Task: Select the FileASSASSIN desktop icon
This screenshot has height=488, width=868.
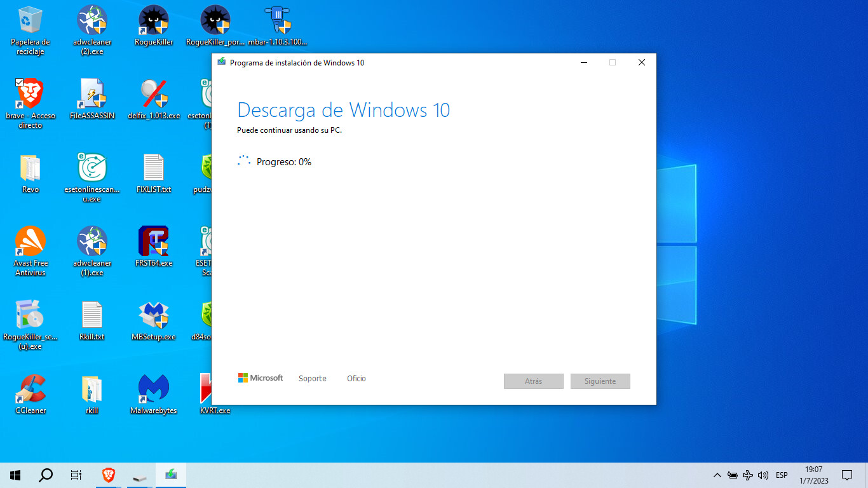Action: click(x=92, y=100)
